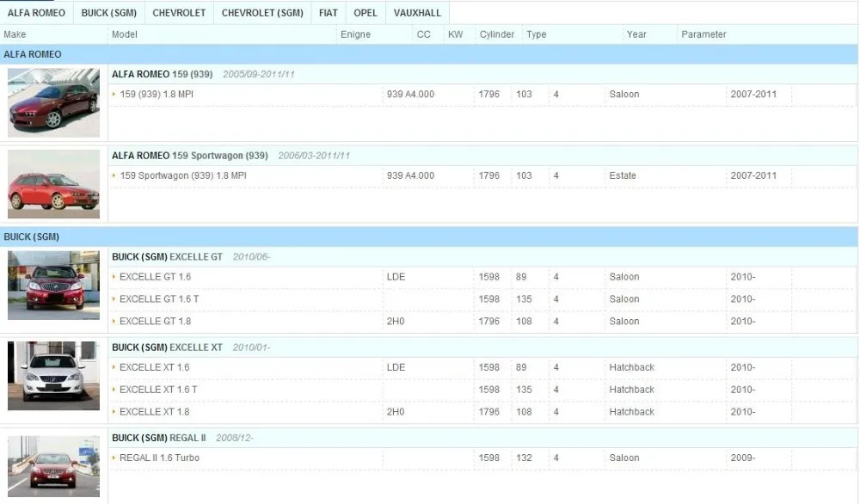Viewport: 860px width, 504px height.
Task: Open the VAUXHALL tab
Action: (x=417, y=13)
